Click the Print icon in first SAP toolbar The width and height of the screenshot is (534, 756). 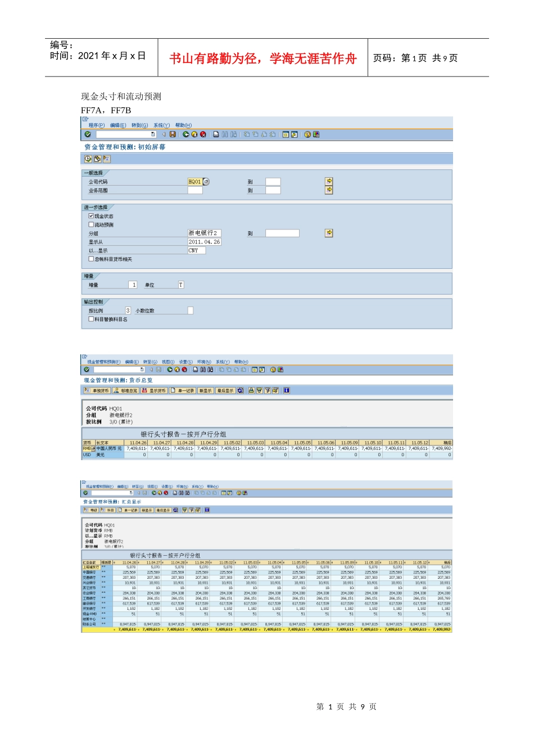click(216, 134)
